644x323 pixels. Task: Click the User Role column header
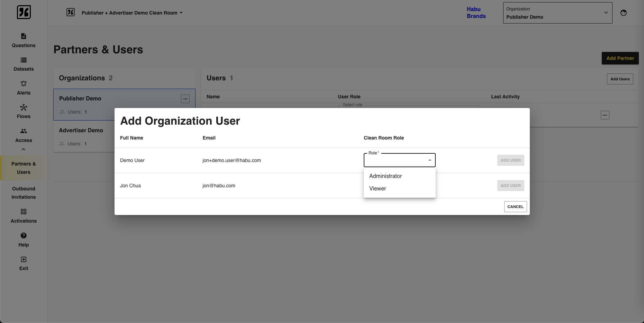(x=349, y=97)
